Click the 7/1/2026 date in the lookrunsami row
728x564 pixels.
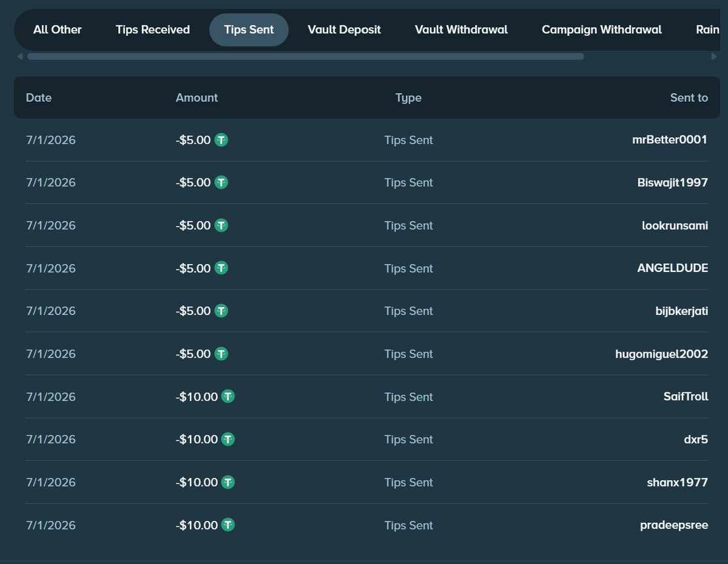tap(51, 225)
